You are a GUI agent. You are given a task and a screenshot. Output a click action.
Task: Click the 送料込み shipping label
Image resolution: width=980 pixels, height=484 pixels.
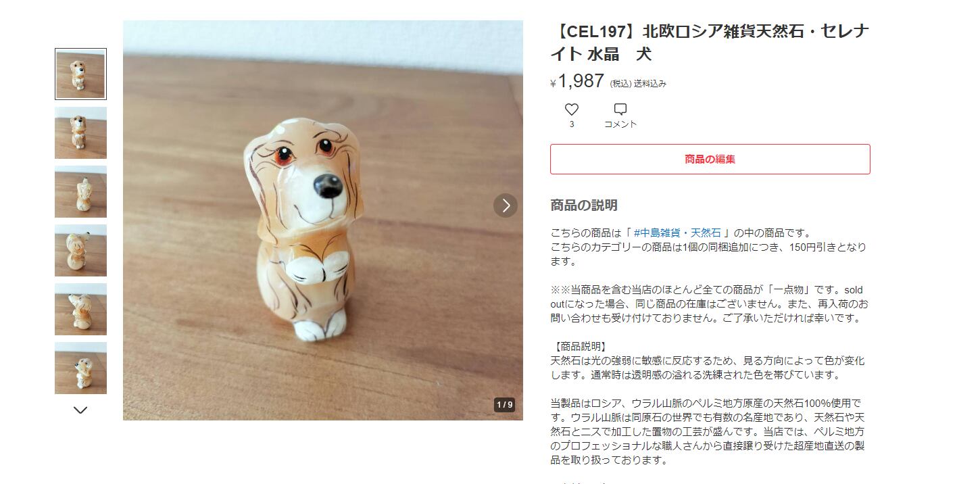pos(650,84)
